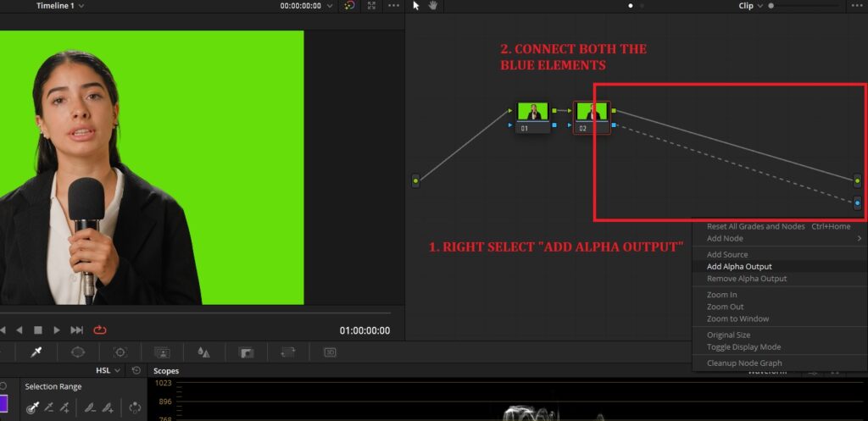The image size is (868, 421).
Task: Click the Scopes panel title
Action: 166,371
